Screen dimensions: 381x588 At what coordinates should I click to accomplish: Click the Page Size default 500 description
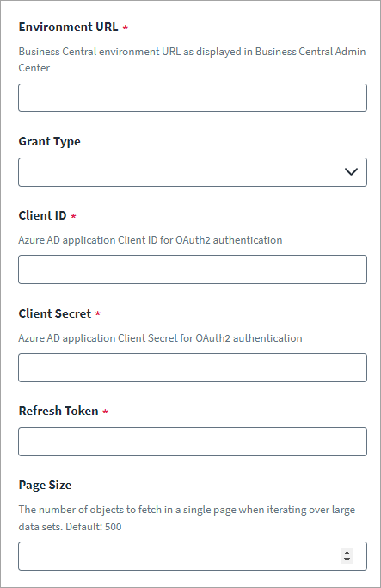(187, 518)
